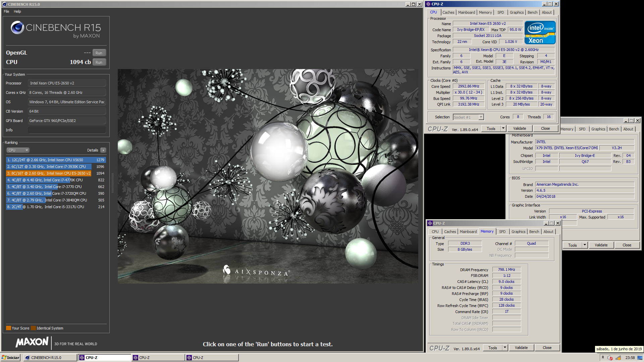Activate the middle CPU-Z taskbar item

pos(158,358)
